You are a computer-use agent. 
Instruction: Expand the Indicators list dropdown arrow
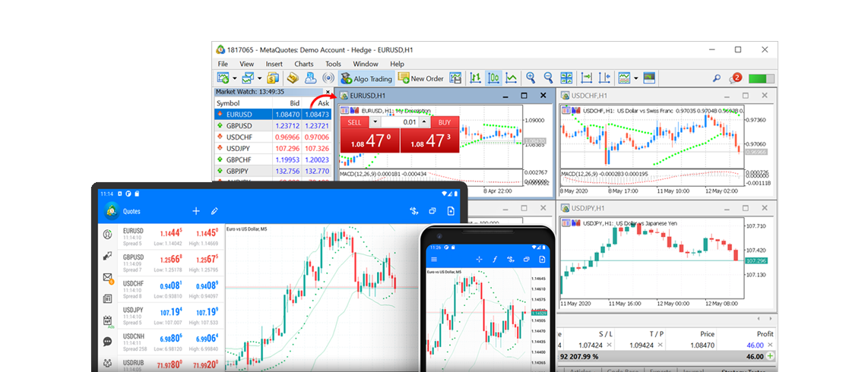[x=635, y=78]
